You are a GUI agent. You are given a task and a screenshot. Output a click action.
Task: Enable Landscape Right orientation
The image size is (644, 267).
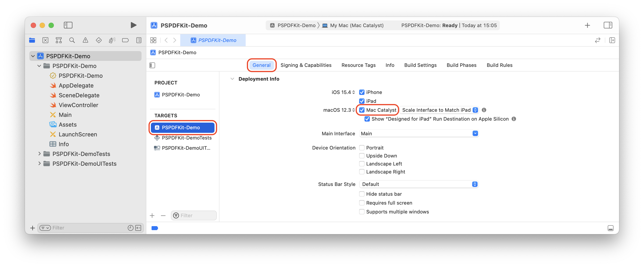coord(362,171)
